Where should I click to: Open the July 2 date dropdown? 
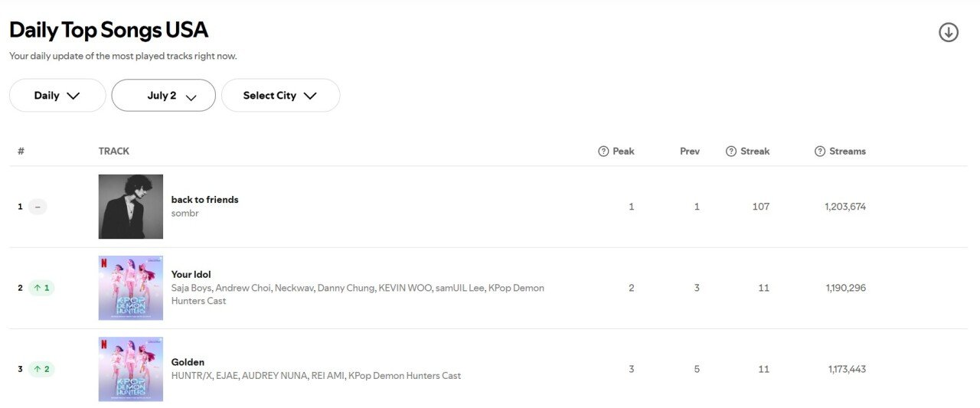163,96
